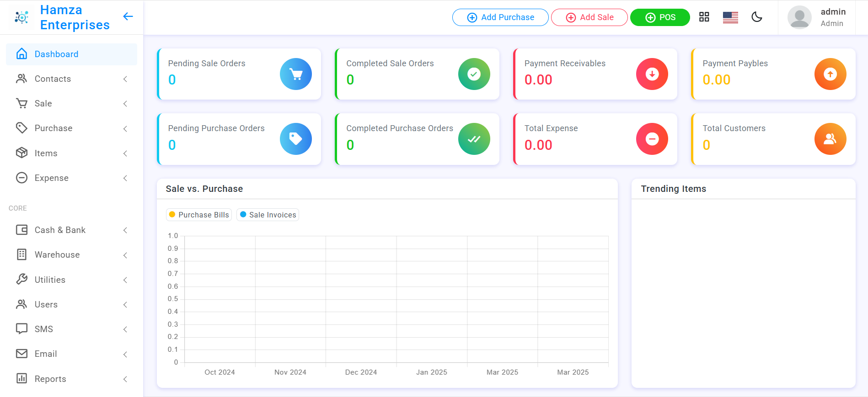Image resolution: width=868 pixels, height=397 pixels.
Task: Click the Utilities wrench icon in sidebar
Action: pos(21,279)
